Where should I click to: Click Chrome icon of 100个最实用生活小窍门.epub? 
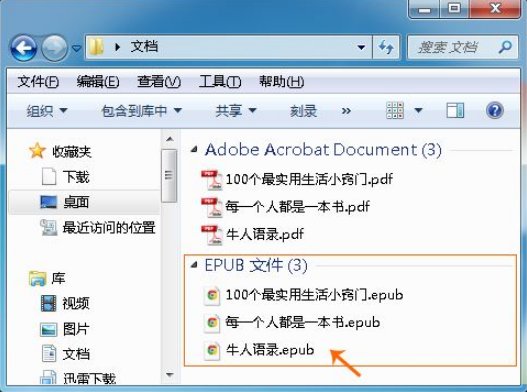coord(212,296)
